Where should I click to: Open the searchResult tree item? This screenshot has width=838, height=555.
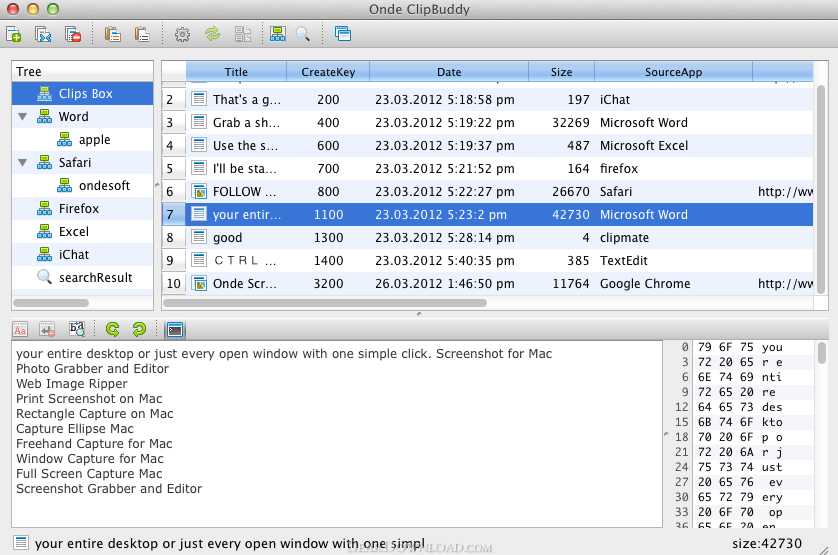point(95,277)
